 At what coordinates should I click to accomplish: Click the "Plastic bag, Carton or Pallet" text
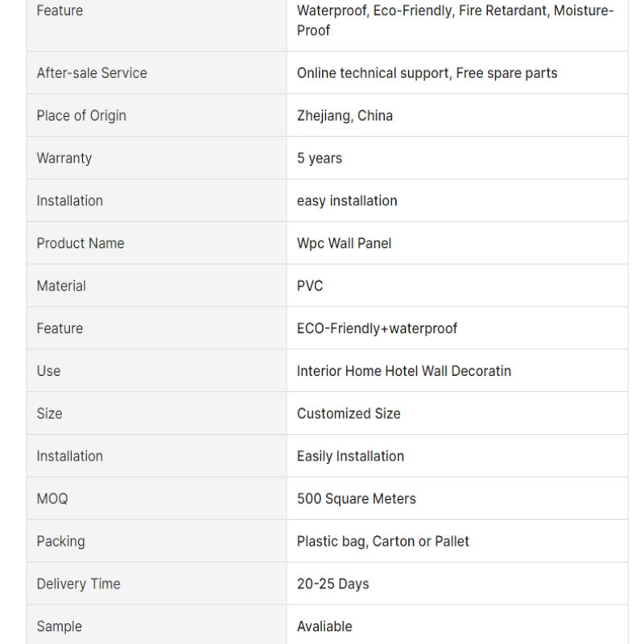tap(383, 542)
